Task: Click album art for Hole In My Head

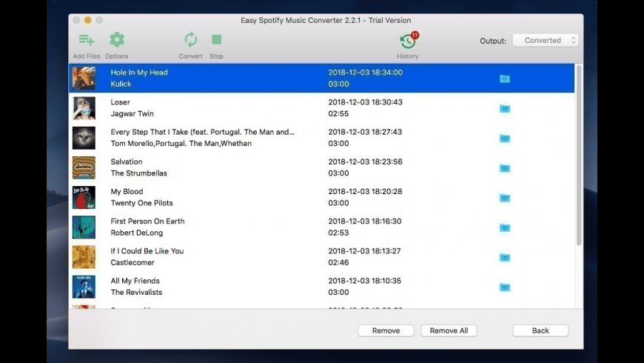Action: coord(84,78)
